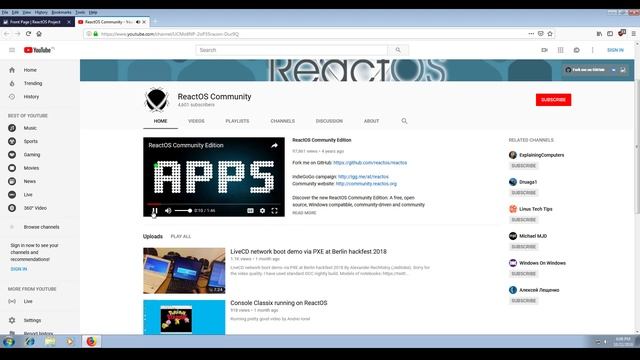Open the History menu in menu bar
This screenshot has height=360, width=640.
[41, 13]
